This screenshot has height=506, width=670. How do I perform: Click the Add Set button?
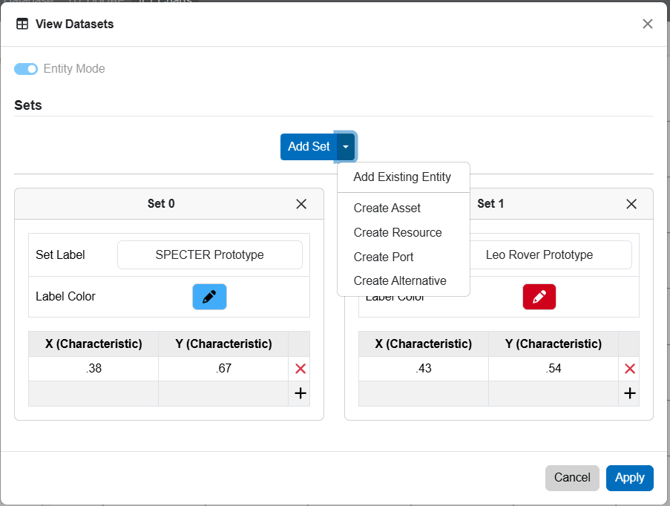309,147
